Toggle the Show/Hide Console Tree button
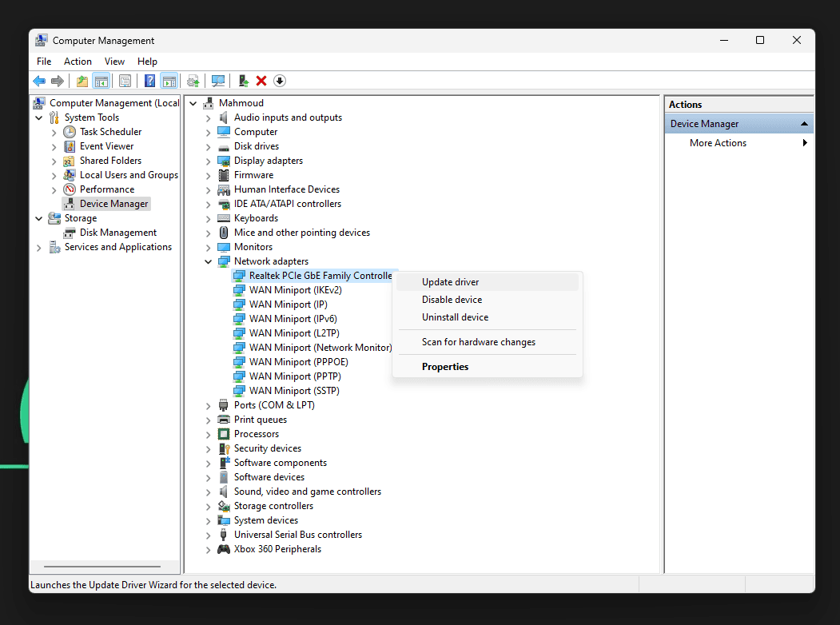This screenshot has height=625, width=840. (102, 81)
